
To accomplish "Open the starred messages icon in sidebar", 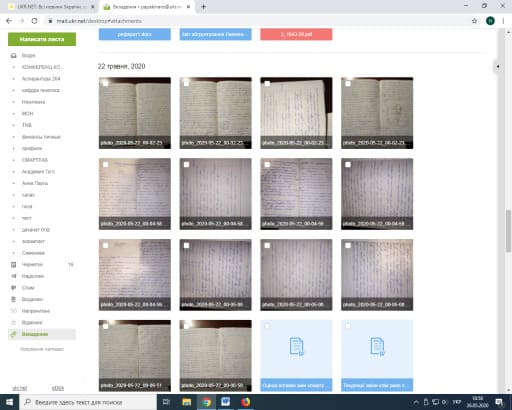I will [x=14, y=323].
